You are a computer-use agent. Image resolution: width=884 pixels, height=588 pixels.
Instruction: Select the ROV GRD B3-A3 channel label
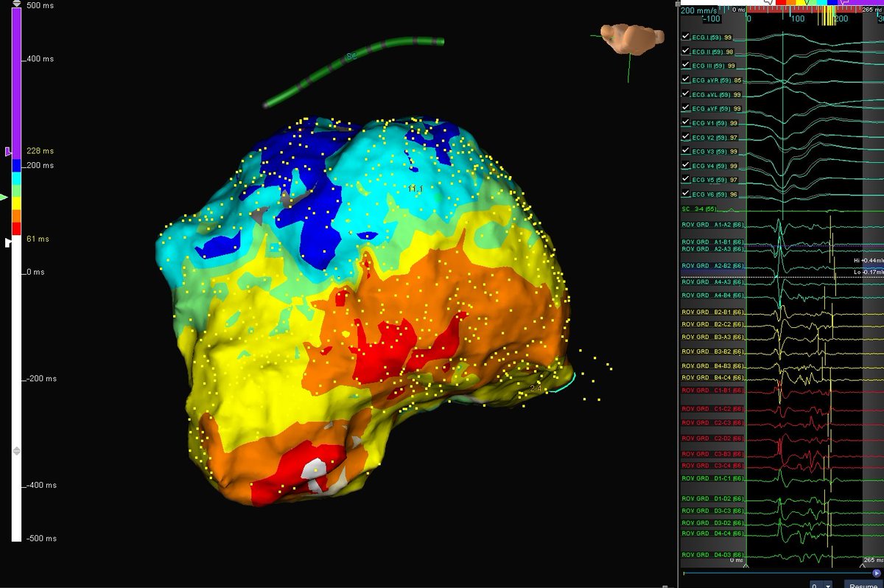click(x=712, y=337)
